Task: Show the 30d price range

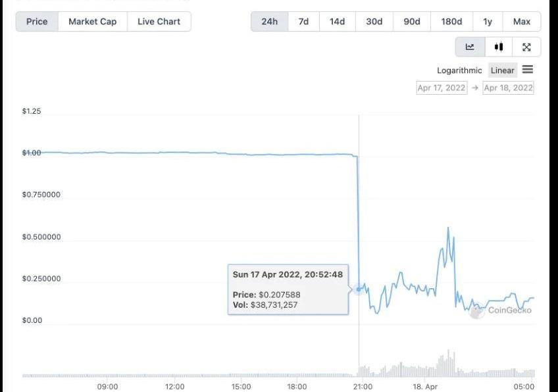Action: 374,22
